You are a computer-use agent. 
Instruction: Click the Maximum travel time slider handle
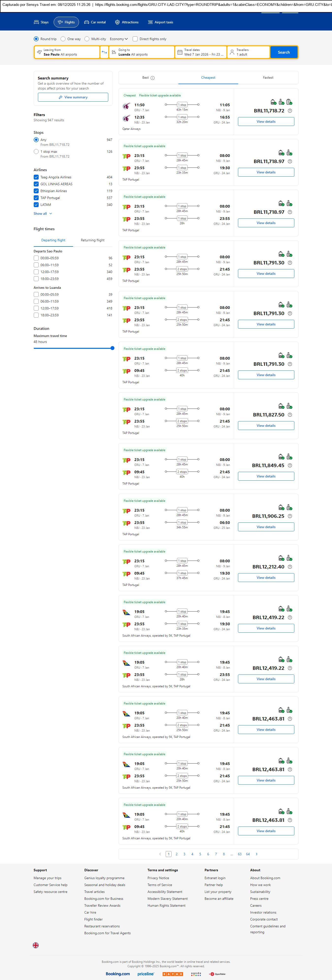(x=112, y=348)
